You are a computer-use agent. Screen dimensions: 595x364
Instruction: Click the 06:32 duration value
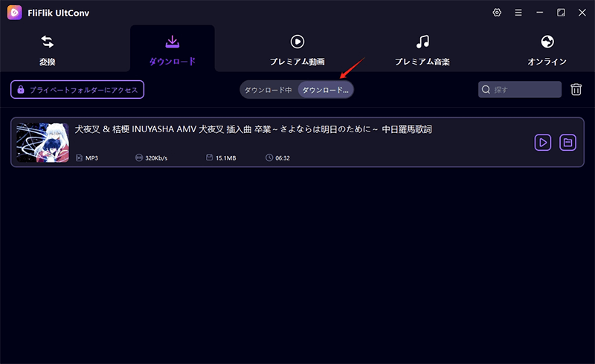click(283, 157)
